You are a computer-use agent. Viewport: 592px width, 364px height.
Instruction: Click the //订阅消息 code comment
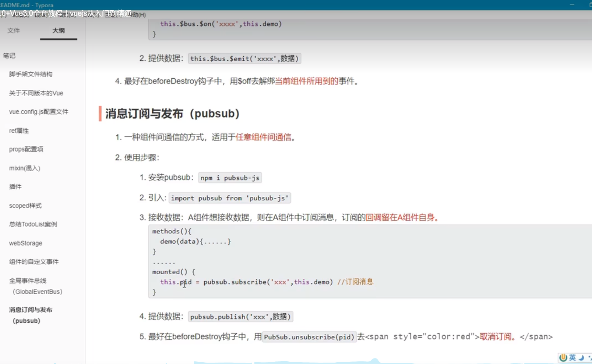(355, 282)
